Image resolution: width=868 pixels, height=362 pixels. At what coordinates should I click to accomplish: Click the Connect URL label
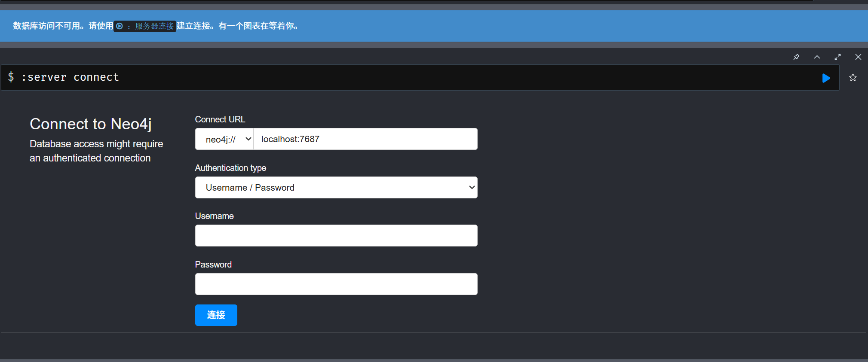tap(220, 119)
